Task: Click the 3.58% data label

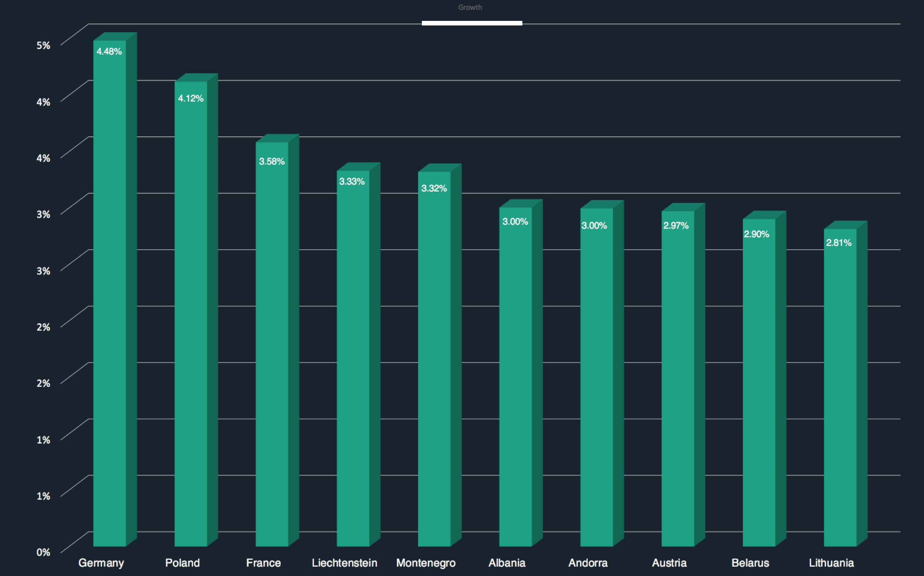Action: (x=271, y=162)
